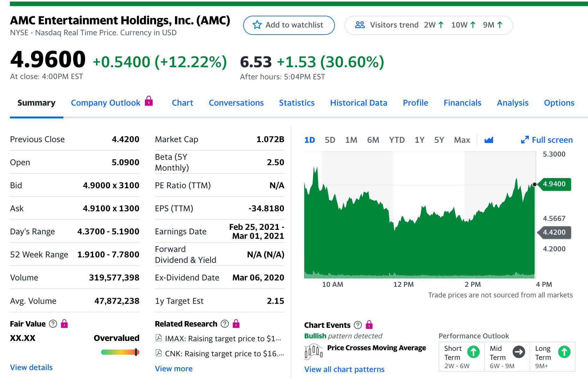This screenshot has width=588, height=388.
Task: Select the 1M chart range
Action: [351, 140]
